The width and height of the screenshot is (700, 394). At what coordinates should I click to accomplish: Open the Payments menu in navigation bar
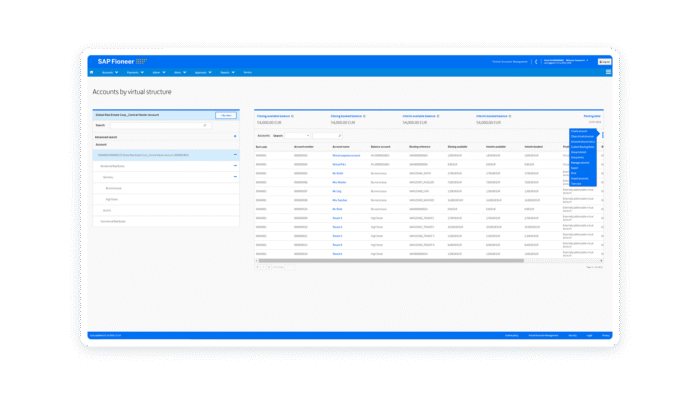click(x=135, y=72)
